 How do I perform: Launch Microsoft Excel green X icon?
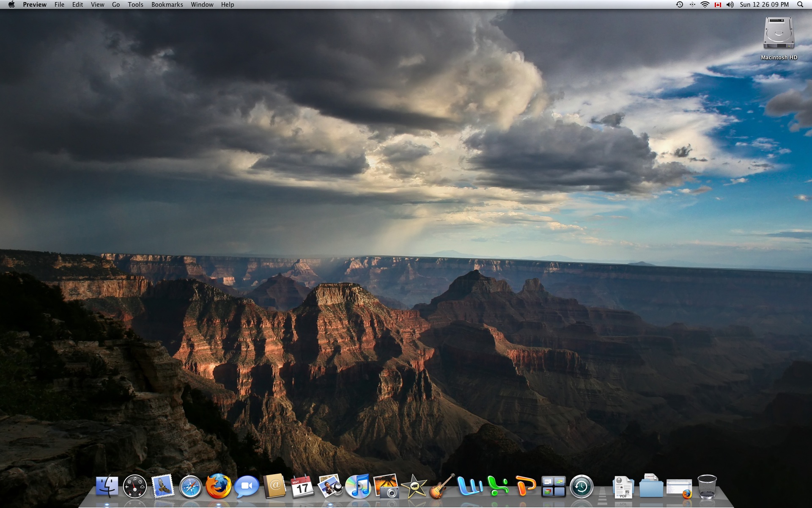tap(498, 486)
